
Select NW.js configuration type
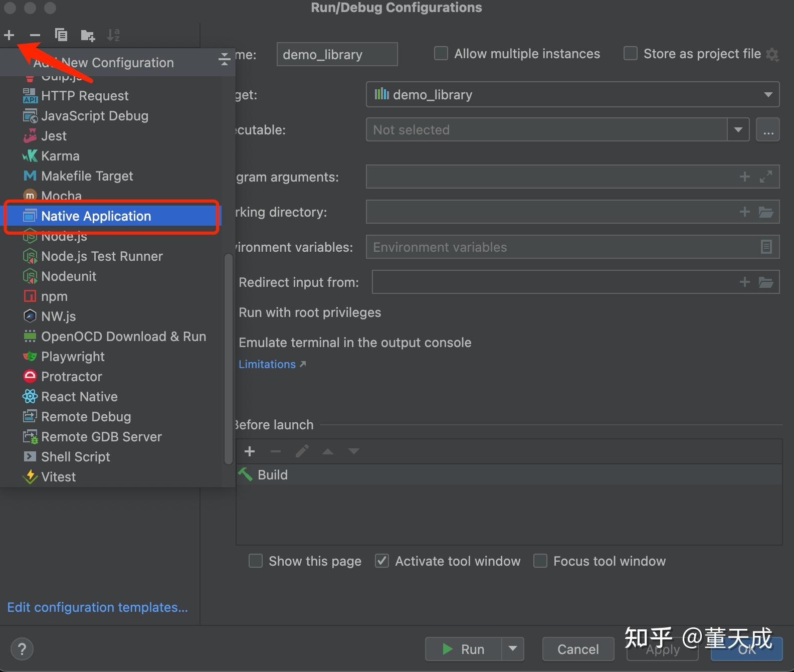click(111, 316)
